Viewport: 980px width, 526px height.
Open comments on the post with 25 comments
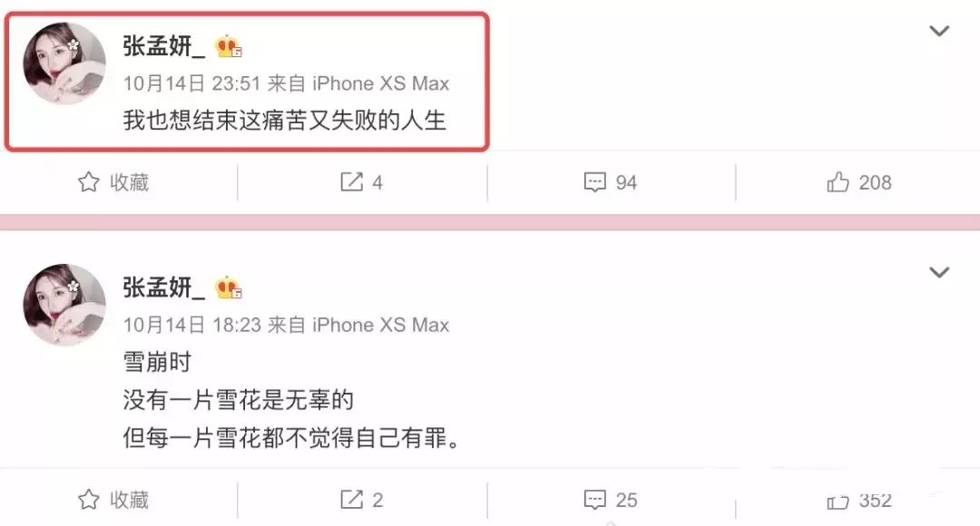[x=610, y=500]
